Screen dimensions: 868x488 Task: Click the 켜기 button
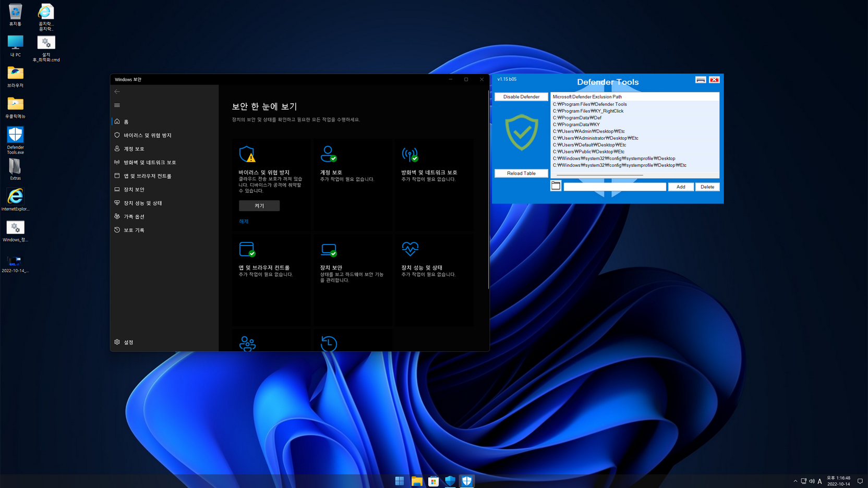pyautogui.click(x=259, y=206)
